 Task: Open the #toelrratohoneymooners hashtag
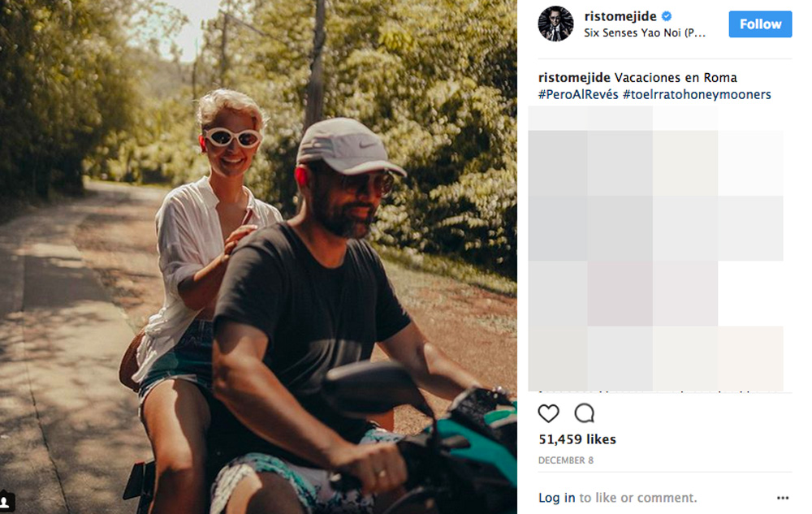(x=697, y=95)
